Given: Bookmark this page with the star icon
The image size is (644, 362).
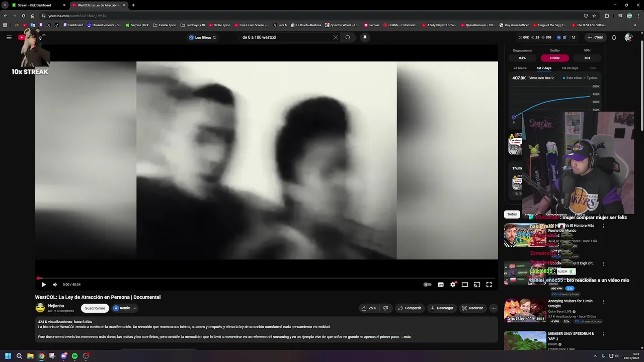Looking at the screenshot, I should click(x=594, y=16).
